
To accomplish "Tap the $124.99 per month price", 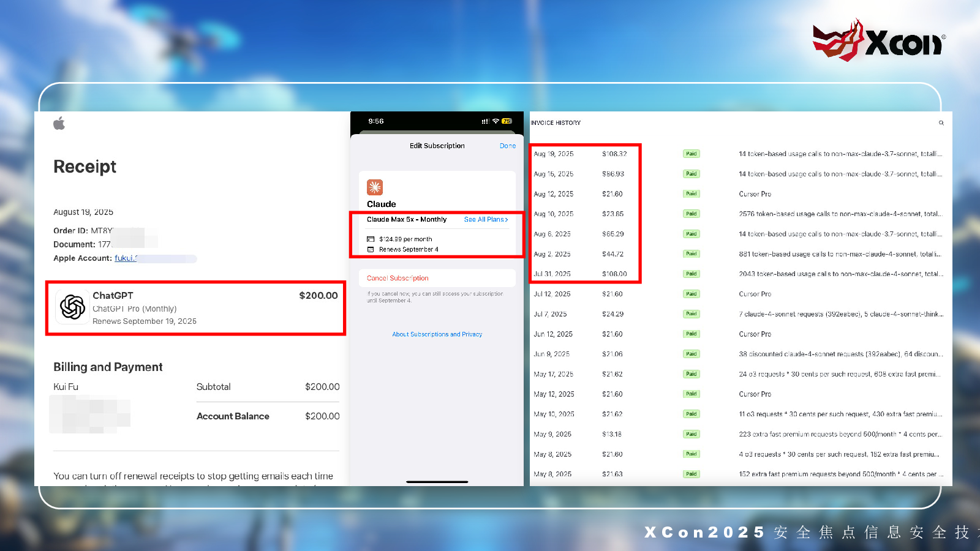I will click(405, 239).
